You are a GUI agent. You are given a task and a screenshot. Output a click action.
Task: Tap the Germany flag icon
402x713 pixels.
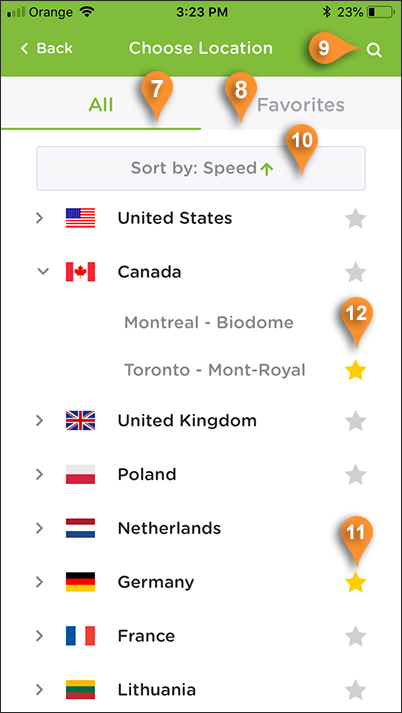click(x=80, y=582)
